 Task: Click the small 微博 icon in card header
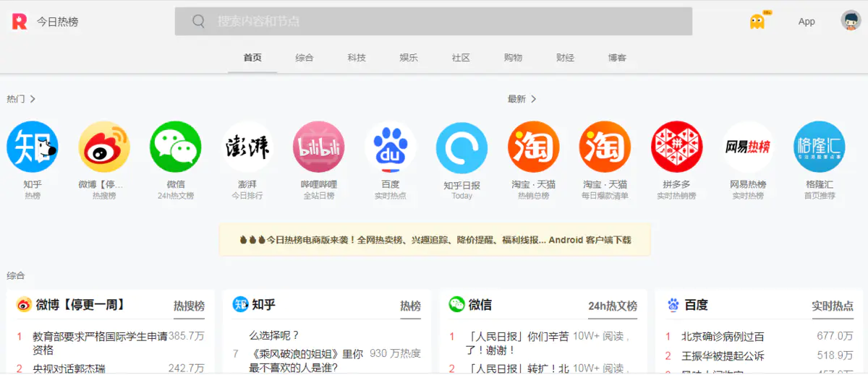tap(24, 305)
